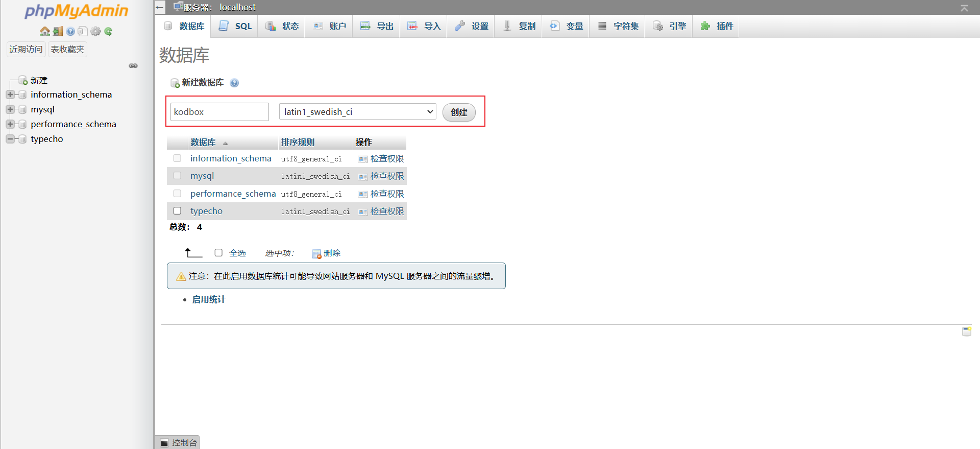980x449 pixels.
Task: Click the link-with-main-panel chain icon
Action: click(x=133, y=66)
